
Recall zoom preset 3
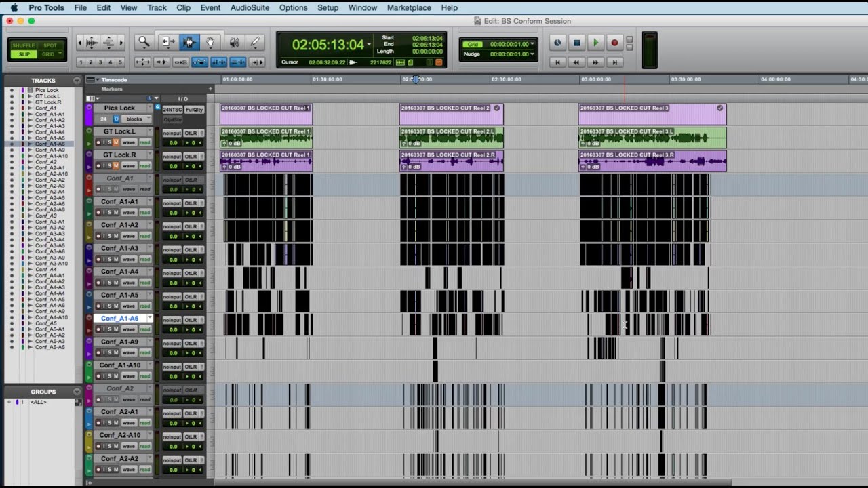[x=101, y=62]
